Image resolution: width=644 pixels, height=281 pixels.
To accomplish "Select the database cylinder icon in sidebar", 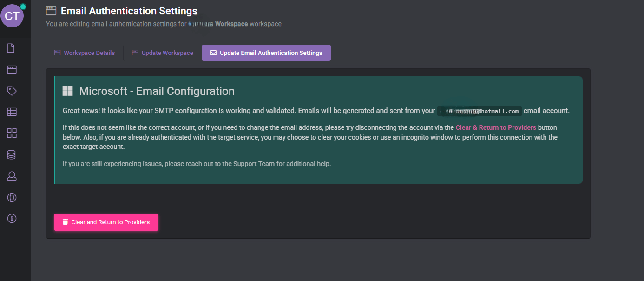I will (12, 155).
